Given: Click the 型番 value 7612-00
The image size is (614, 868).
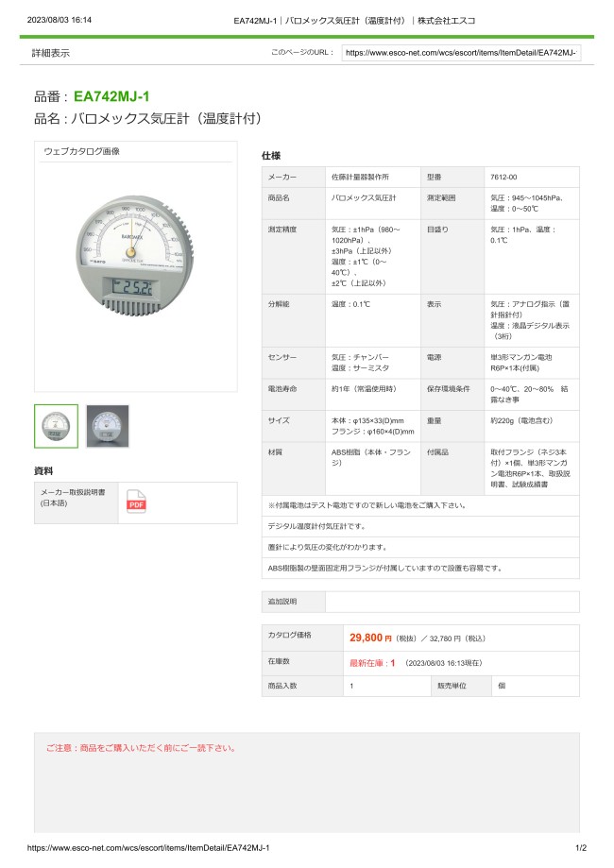Looking at the screenshot, I should click(x=503, y=178).
